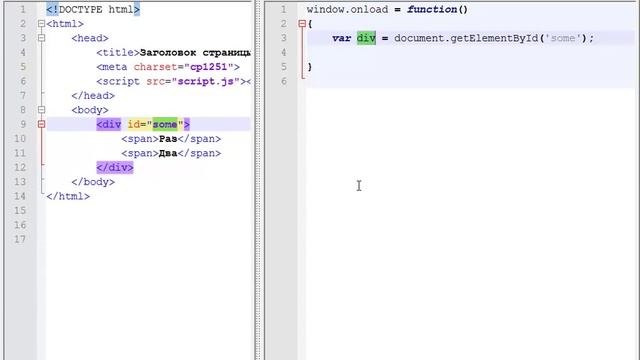
Task: Click the opening html tag on line 2
Action: (x=65, y=24)
